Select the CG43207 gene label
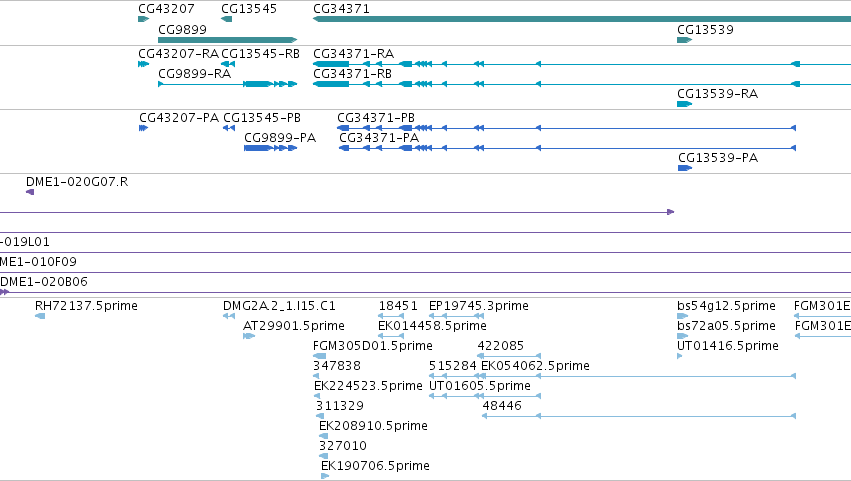Image resolution: width=851 pixels, height=481 pixels. coord(166,9)
